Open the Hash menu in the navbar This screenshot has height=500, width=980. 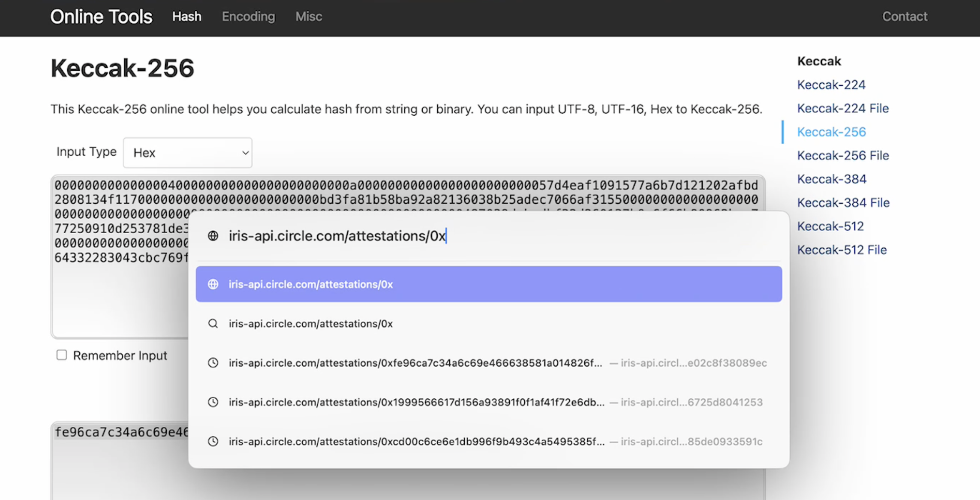[186, 17]
